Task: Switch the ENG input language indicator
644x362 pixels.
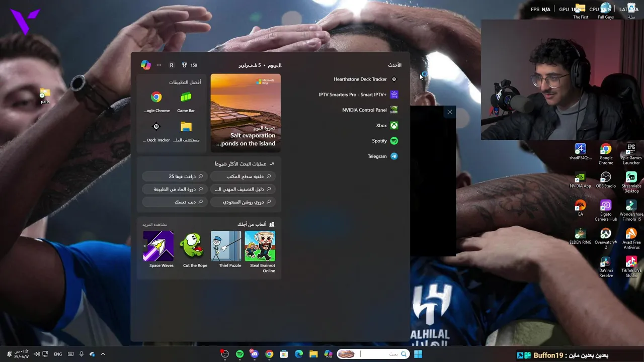Action: coord(58,354)
